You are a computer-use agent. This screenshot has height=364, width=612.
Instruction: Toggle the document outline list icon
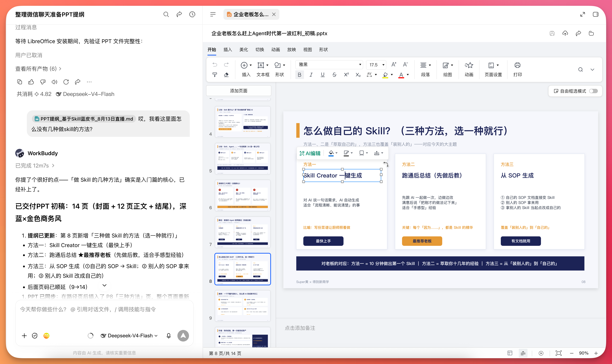tap(213, 15)
